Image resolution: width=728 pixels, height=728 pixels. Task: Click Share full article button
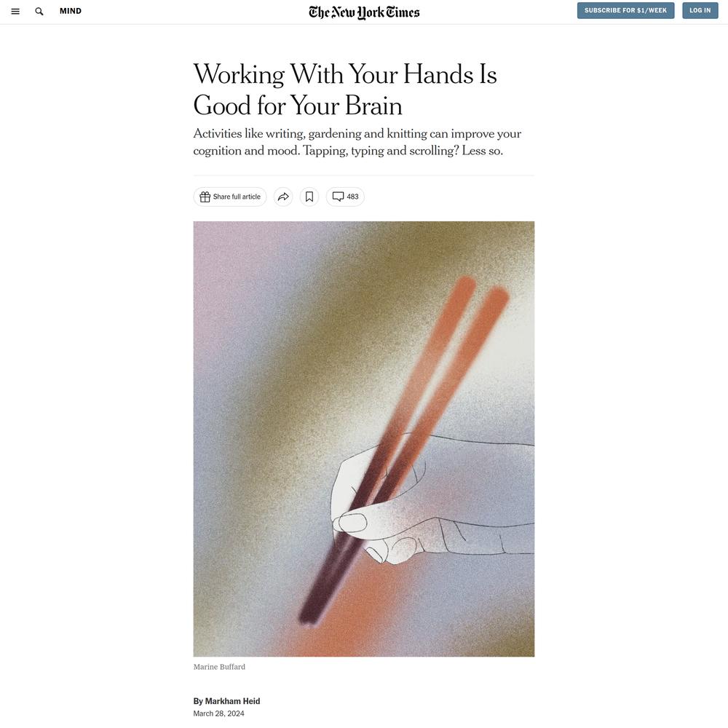pos(230,197)
